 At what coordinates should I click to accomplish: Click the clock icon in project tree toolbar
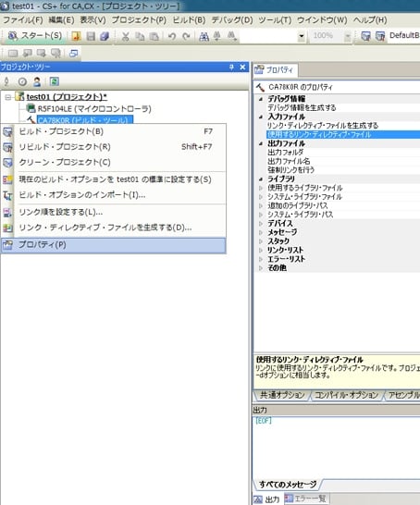coord(22,81)
